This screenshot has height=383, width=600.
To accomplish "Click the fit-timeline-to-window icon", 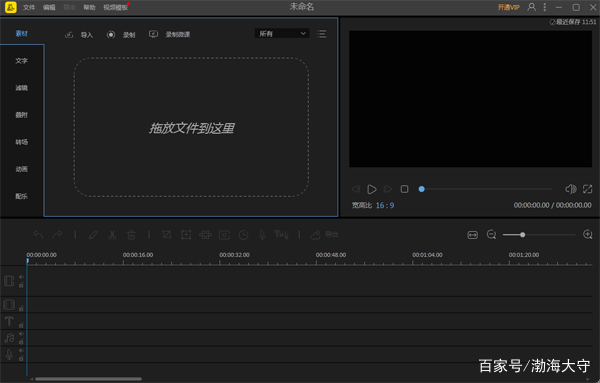I will click(x=473, y=235).
